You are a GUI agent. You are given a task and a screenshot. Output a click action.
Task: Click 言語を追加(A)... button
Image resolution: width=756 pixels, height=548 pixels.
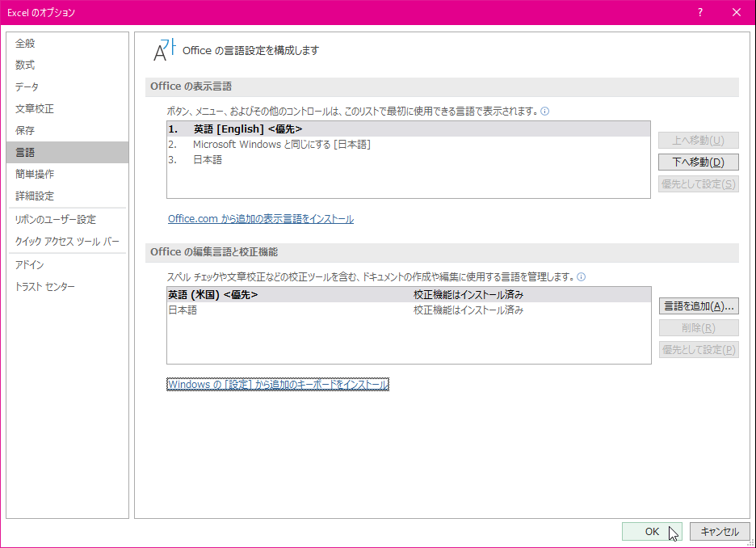click(699, 306)
